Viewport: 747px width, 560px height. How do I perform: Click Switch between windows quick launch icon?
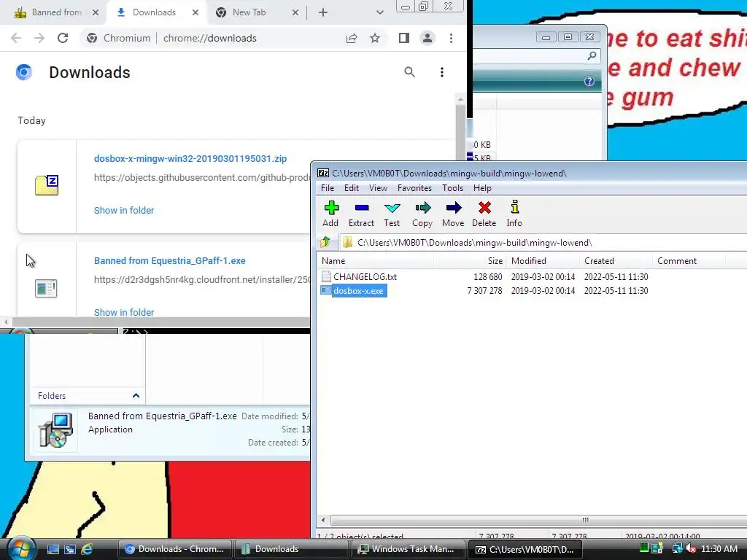pos(70,549)
